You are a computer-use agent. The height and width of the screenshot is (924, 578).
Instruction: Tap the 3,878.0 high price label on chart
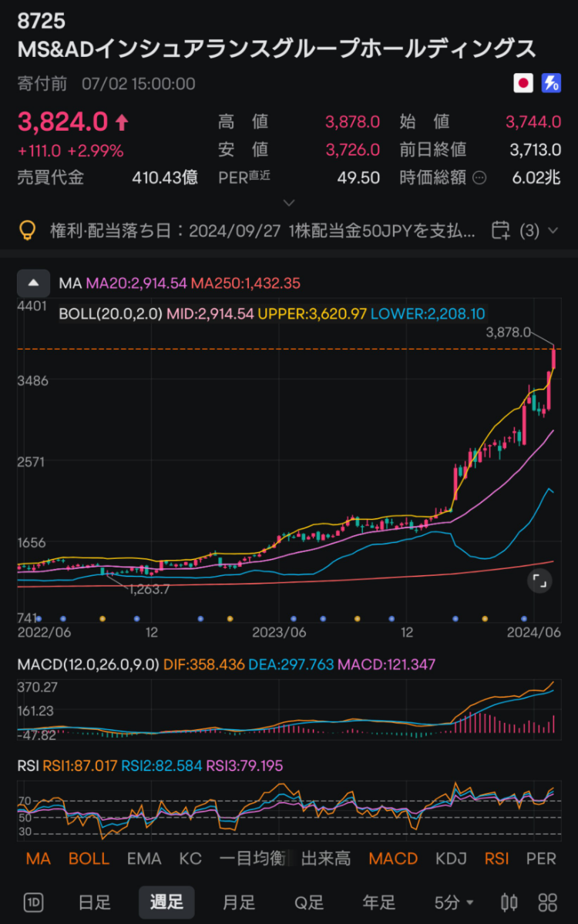(508, 333)
